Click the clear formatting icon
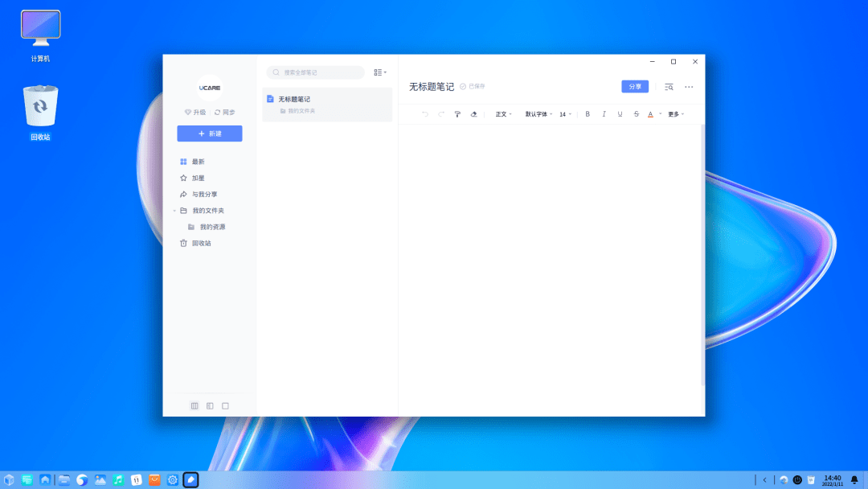This screenshot has width=868, height=489. click(x=474, y=114)
